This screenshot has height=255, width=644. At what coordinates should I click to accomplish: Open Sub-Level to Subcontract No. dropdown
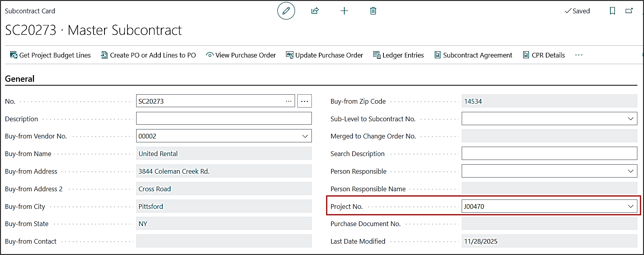(x=630, y=119)
